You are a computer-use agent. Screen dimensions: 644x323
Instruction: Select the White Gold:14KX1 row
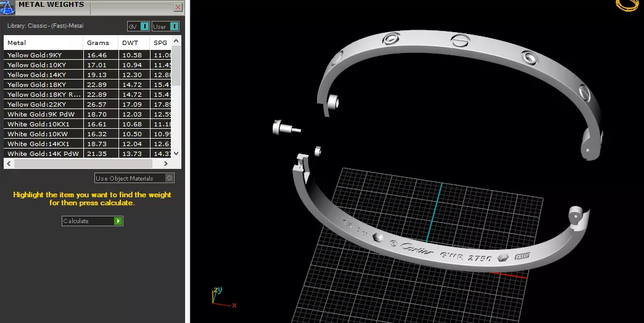88,144
